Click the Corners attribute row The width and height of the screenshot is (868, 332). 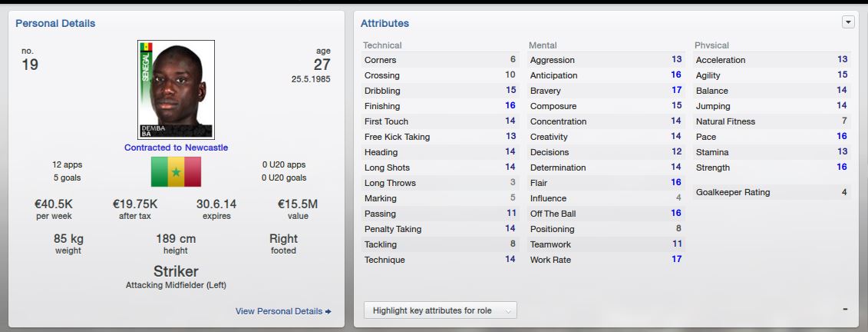[x=440, y=60]
